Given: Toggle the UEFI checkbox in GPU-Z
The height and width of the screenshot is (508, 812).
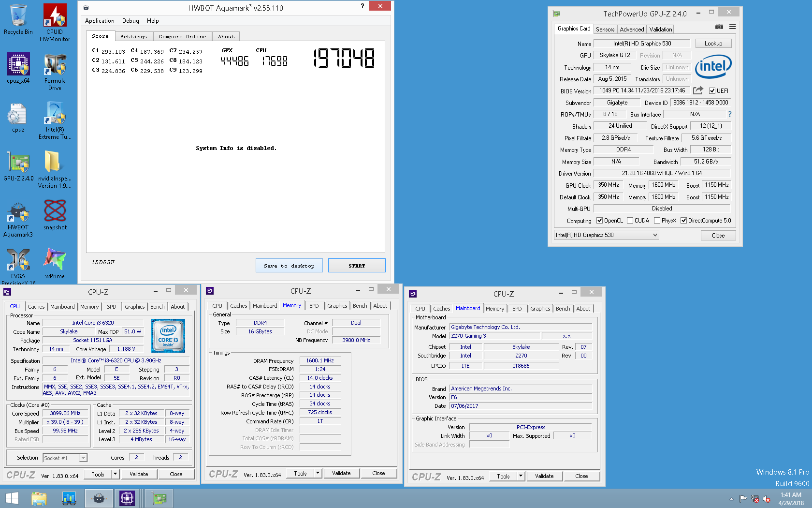Looking at the screenshot, I should pyautogui.click(x=712, y=91).
